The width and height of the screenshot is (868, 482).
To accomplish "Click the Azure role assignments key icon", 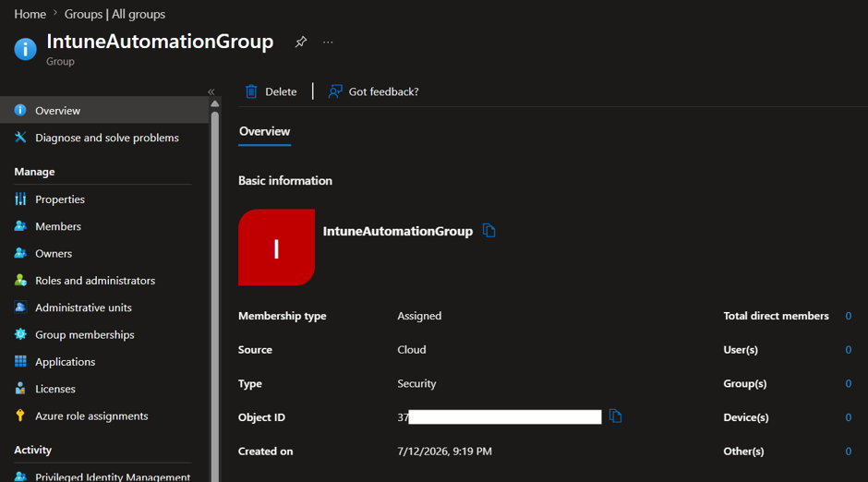I will point(20,416).
